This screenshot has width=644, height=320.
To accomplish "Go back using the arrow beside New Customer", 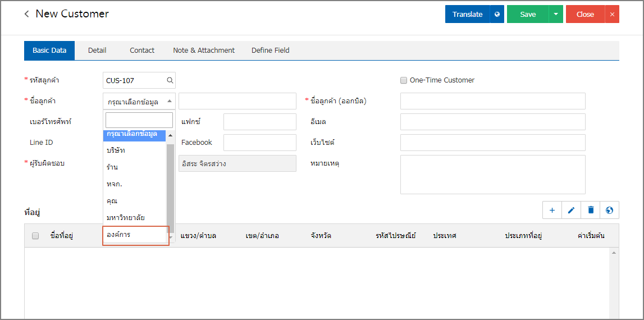I will click(x=27, y=14).
